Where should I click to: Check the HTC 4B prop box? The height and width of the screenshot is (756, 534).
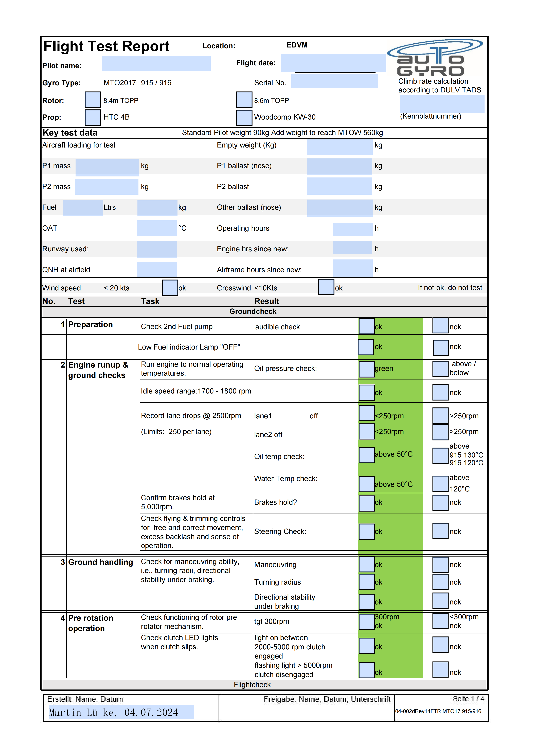click(93, 118)
